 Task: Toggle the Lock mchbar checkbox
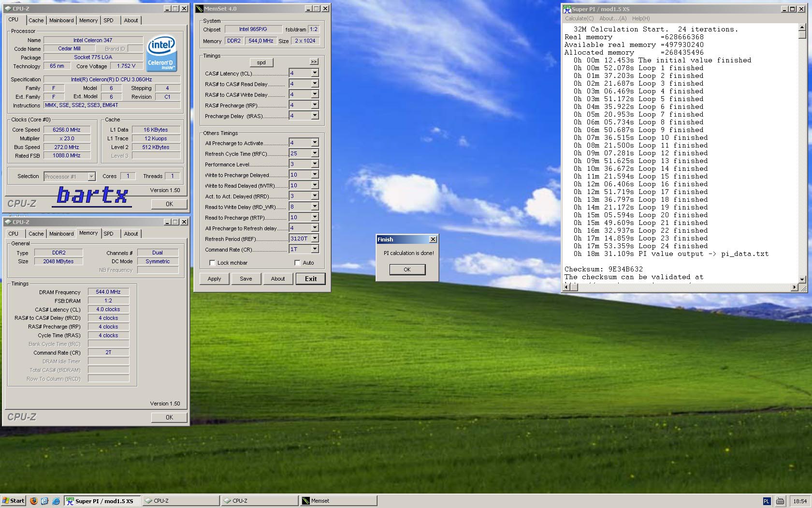pos(212,263)
